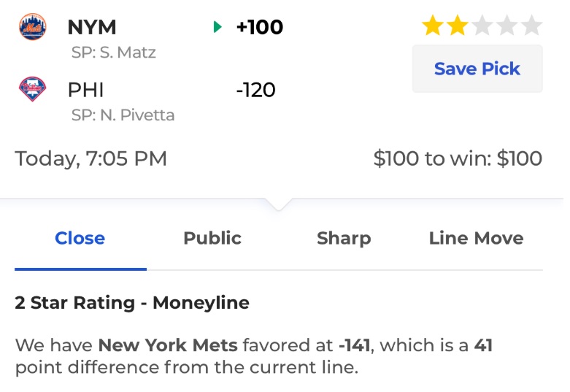
Task: Click starting pitcher N. Pivetta
Action: [x=123, y=115]
